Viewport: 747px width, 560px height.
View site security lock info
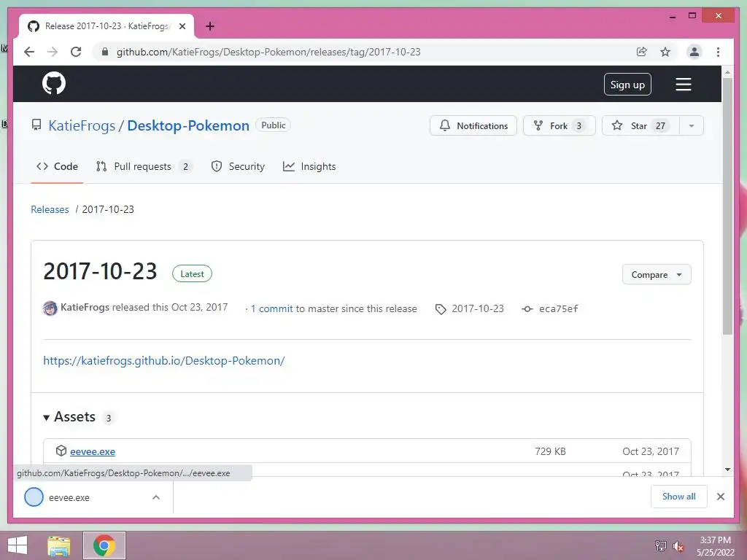pos(105,52)
